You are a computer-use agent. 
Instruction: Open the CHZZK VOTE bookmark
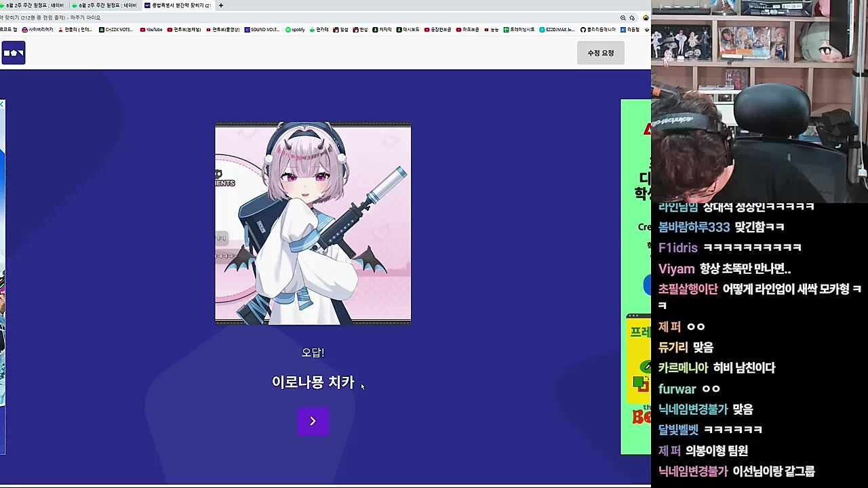point(116,30)
